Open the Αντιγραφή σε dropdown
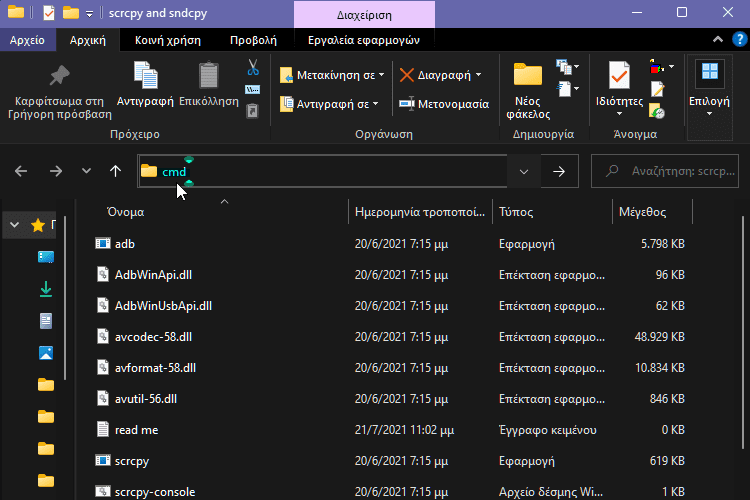This screenshot has height=500, width=750. click(x=329, y=104)
